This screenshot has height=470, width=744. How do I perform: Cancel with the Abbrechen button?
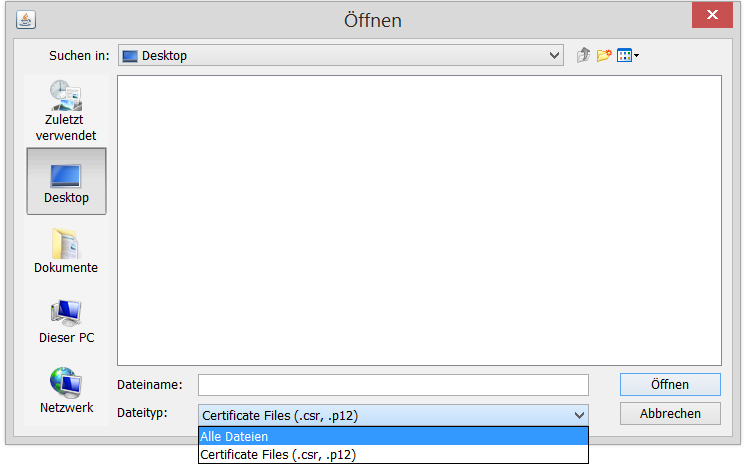point(670,414)
